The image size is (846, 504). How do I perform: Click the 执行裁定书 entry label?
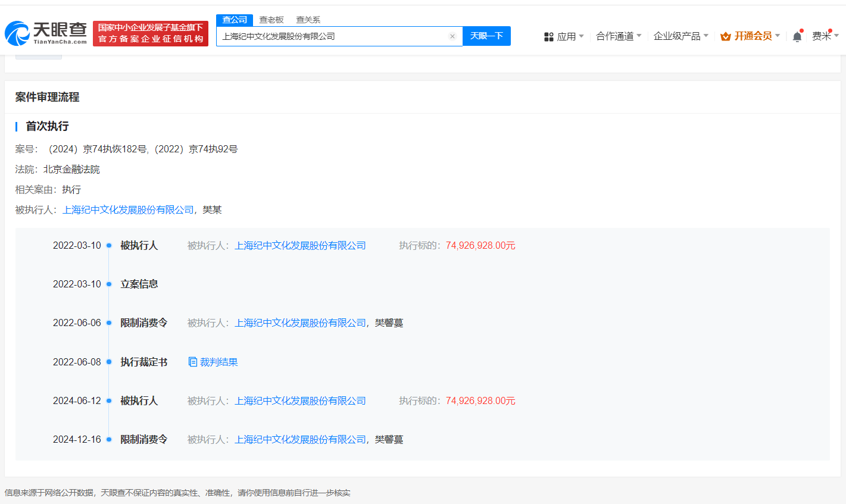144,362
